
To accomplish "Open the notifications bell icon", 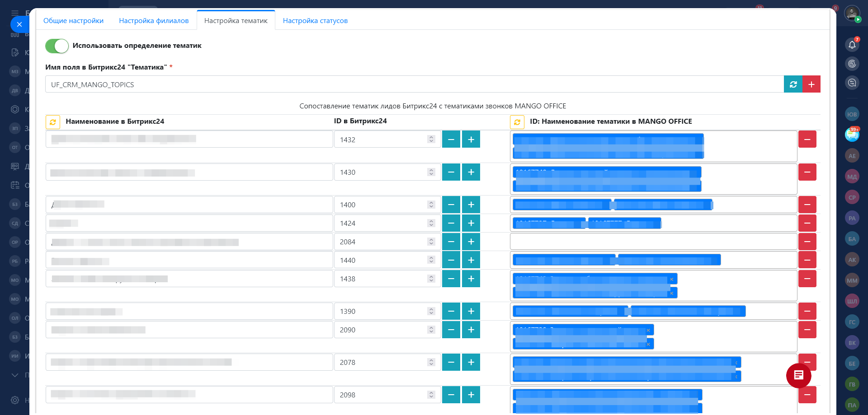I will tap(852, 45).
